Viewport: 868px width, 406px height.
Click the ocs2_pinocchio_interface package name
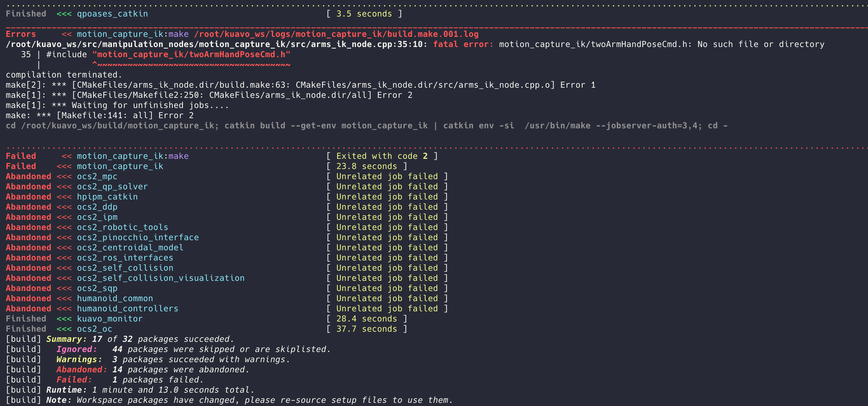(138, 237)
